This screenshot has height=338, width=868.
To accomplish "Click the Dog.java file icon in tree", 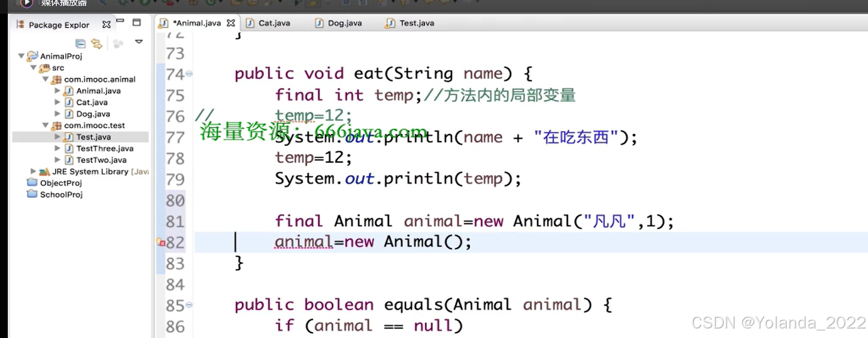I will point(69,114).
